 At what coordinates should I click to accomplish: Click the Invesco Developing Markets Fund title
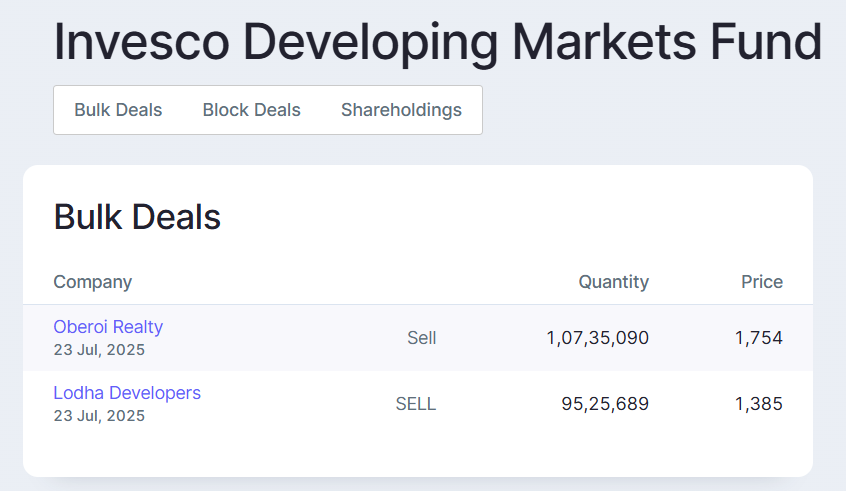coord(437,43)
